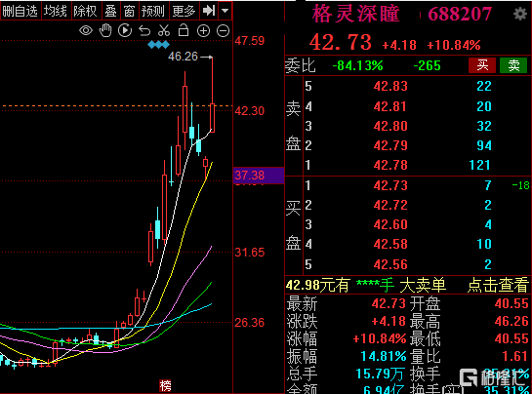This screenshot has height=394, width=532.
Task: Click the 点击查看 link
Action: [x=498, y=285]
